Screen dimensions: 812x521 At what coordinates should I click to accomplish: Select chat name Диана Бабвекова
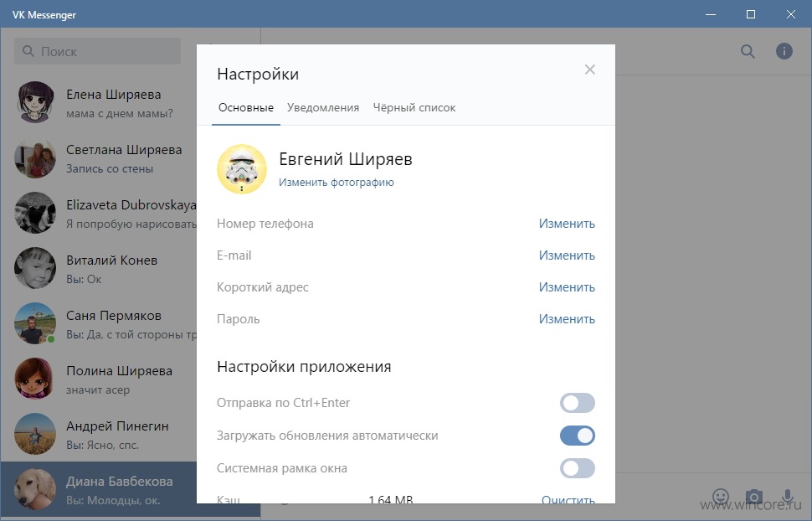click(119, 482)
